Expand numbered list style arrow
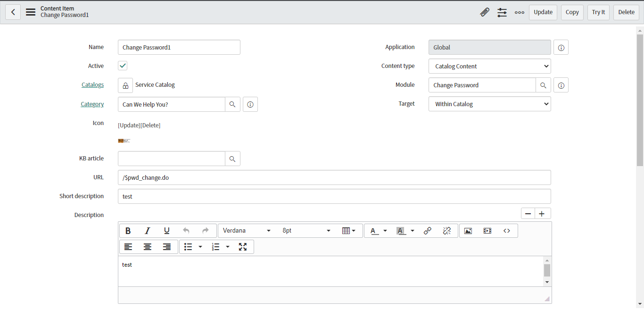This screenshot has height=310, width=644. (x=228, y=247)
